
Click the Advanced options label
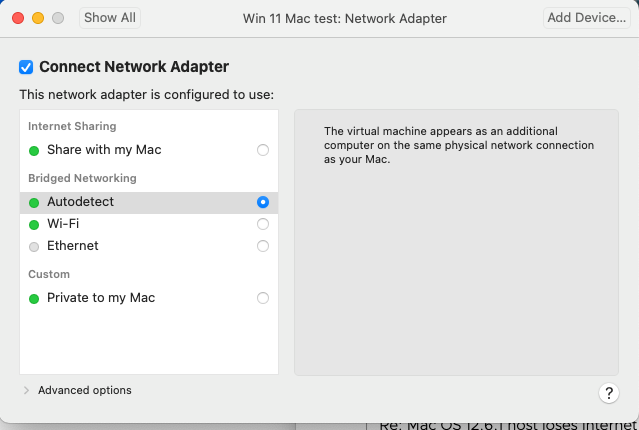(85, 390)
